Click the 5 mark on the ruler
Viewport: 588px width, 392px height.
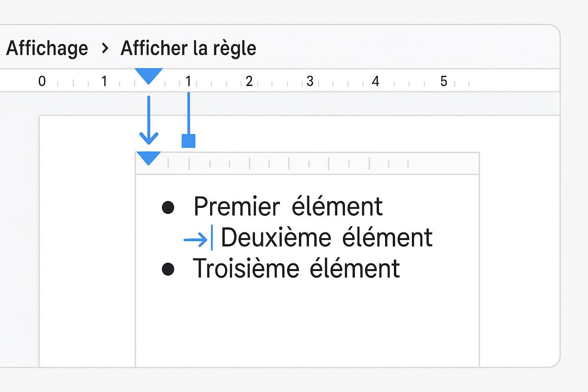pyautogui.click(x=444, y=81)
